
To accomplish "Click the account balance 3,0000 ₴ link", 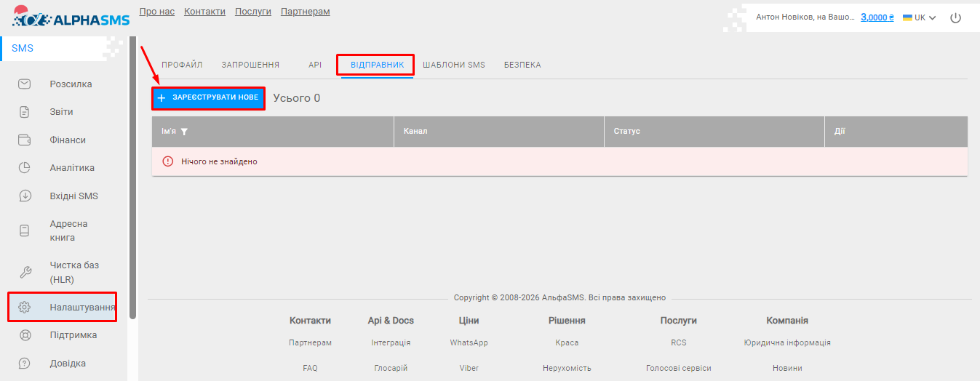I will click(877, 17).
